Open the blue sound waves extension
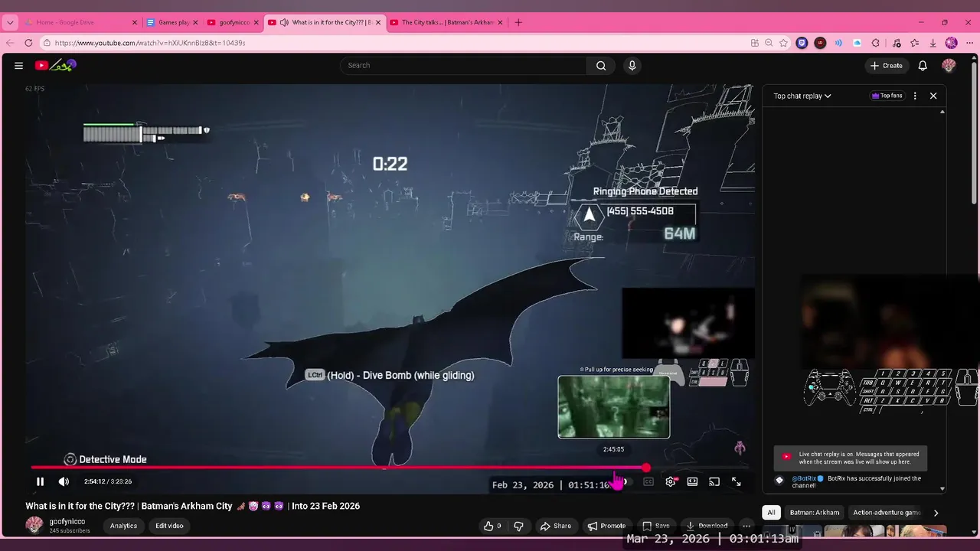This screenshot has width=980, height=551. [838, 43]
